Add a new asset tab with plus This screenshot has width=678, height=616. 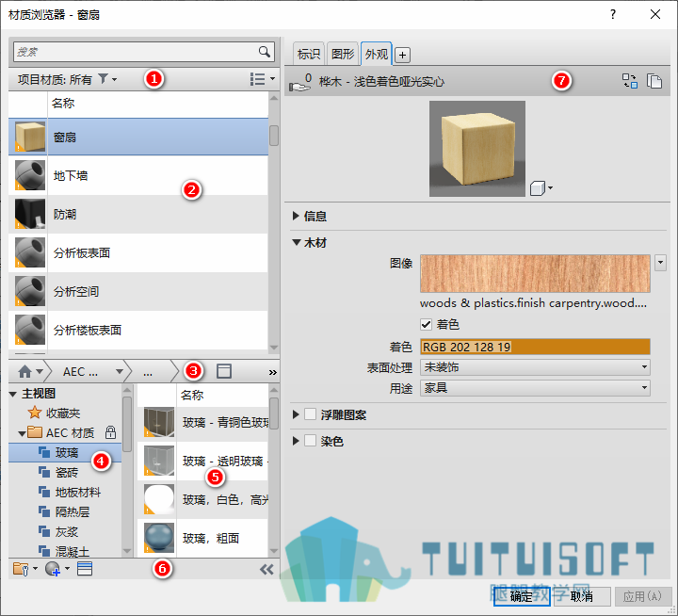point(403,55)
